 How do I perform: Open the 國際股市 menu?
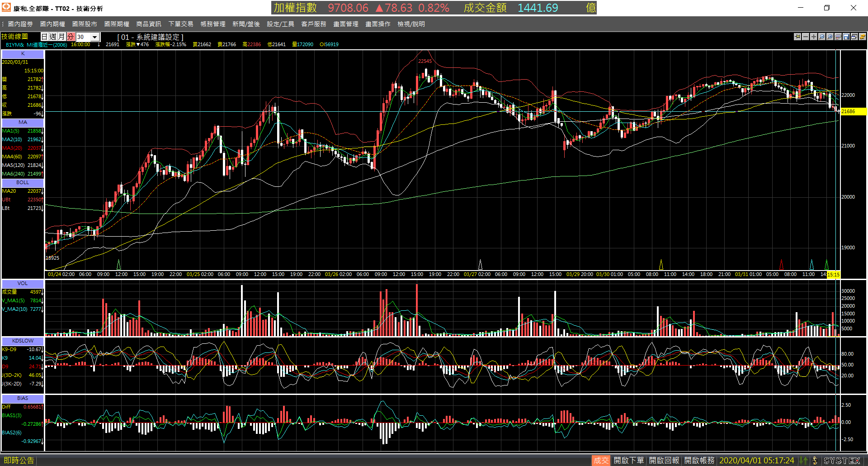(x=85, y=24)
